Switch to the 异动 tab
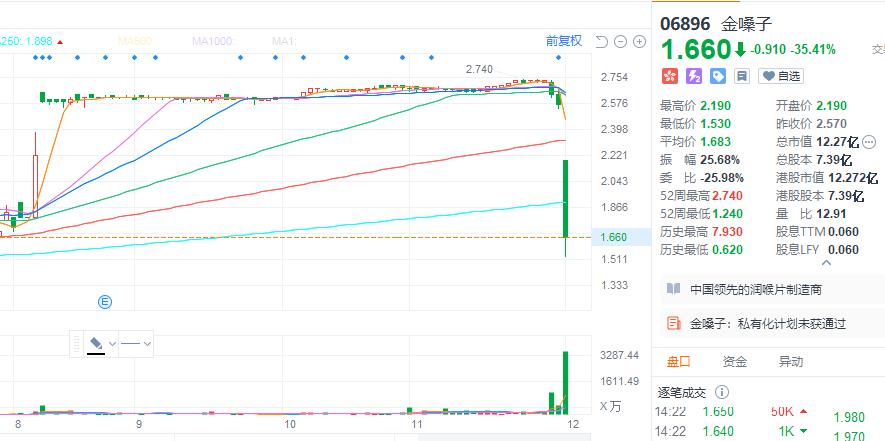This screenshot has height=441, width=885. coord(791,362)
